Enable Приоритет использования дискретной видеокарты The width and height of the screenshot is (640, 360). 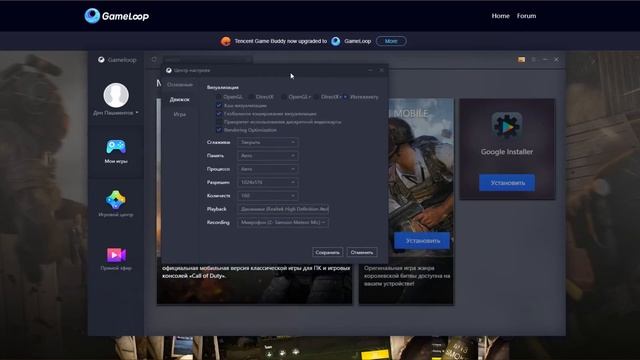(x=219, y=122)
